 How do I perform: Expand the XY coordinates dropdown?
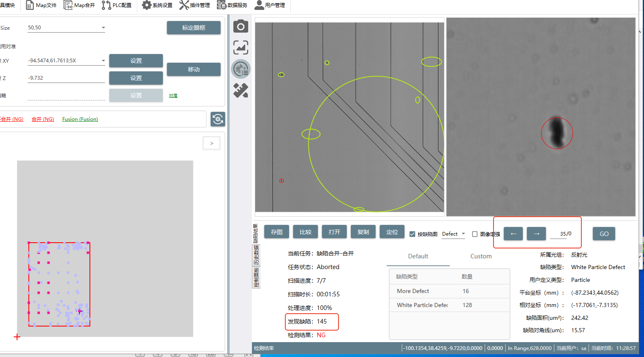(x=103, y=61)
